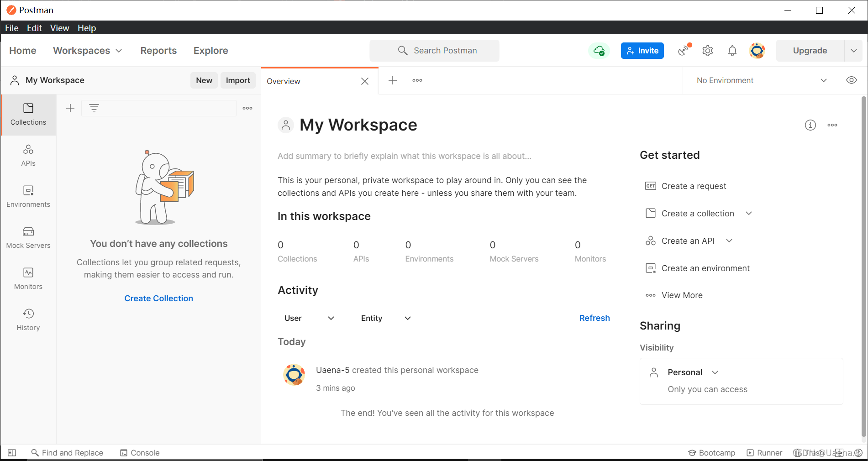Viewport: 868px width, 461px height.
Task: Open the Collections sidebar panel
Action: pos(28,115)
